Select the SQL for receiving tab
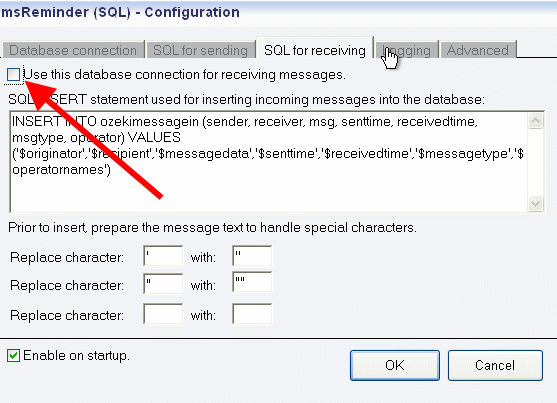Image resolution: width=557 pixels, height=403 pixels. (x=315, y=49)
